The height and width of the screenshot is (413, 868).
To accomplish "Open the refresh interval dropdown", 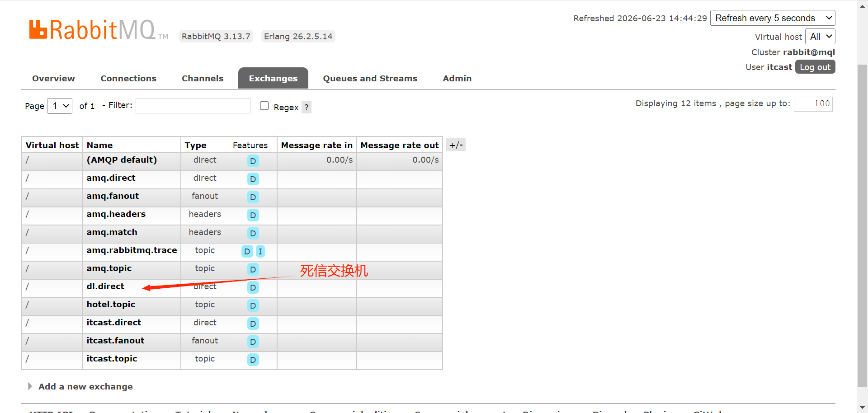I will (x=773, y=18).
